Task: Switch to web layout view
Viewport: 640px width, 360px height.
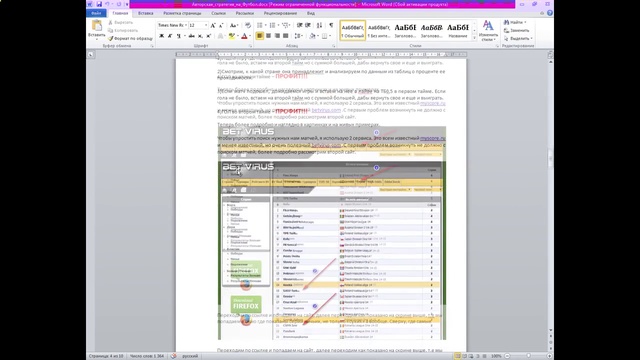Action: (x=471, y=356)
